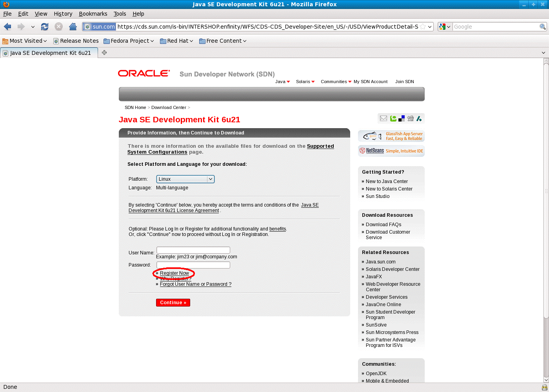
Task: Open the Sun Studio link
Action: (x=378, y=196)
